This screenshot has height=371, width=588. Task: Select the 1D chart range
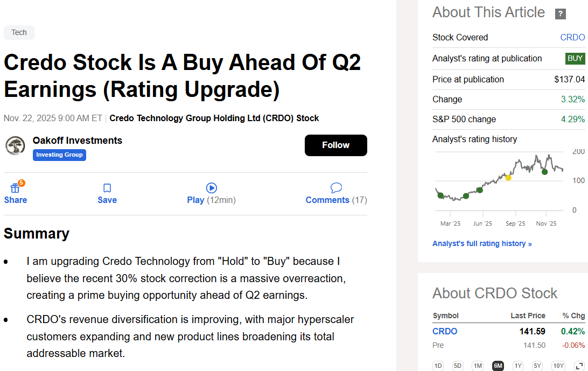[x=438, y=366]
